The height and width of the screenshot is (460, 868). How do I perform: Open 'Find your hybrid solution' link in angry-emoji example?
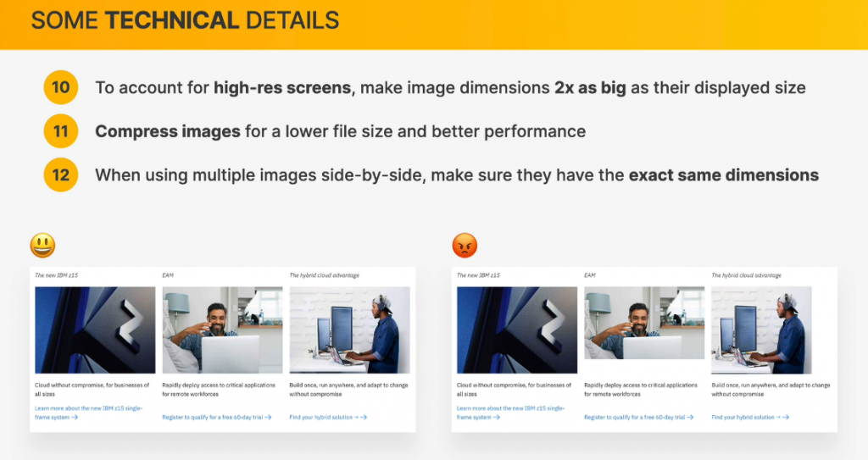(x=749, y=417)
